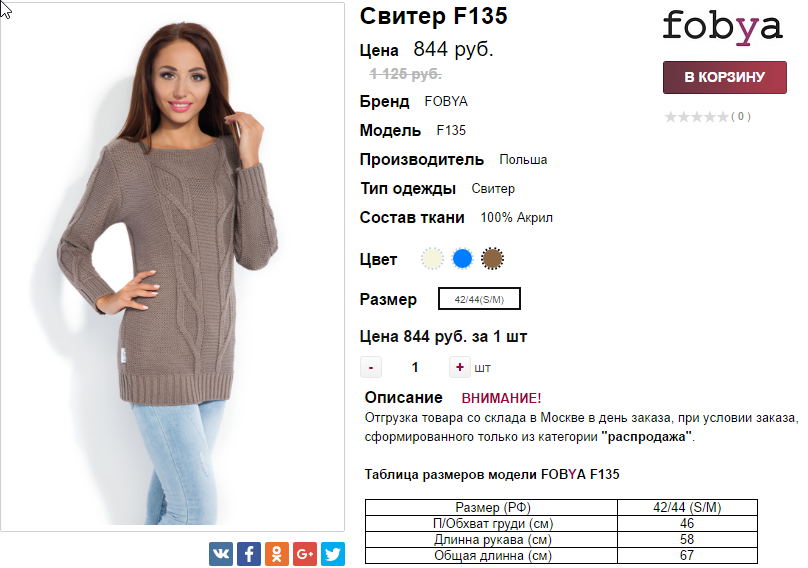Rate product using the star rating
Viewport: 808px width, 568px height.
(x=697, y=117)
